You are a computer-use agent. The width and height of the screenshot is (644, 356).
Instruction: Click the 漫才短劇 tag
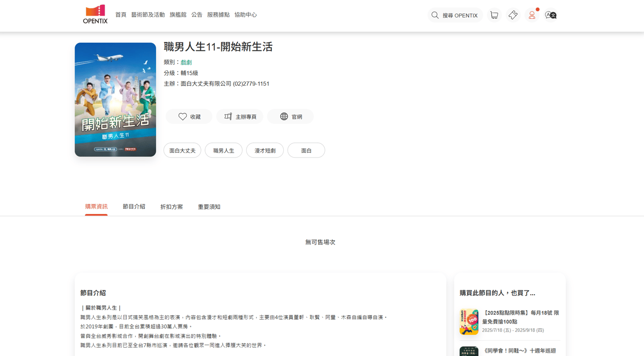265,150
